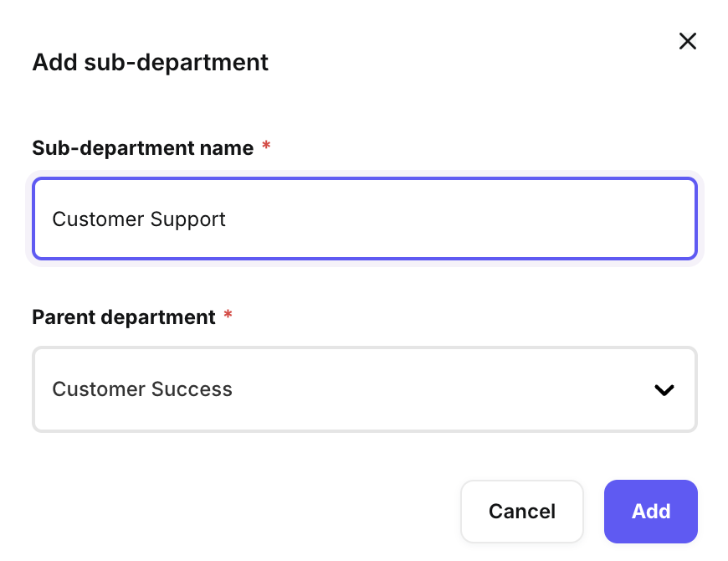Screen dimensions: 728x561
Task: Select the Customer Success dropdown value
Action: (142, 389)
